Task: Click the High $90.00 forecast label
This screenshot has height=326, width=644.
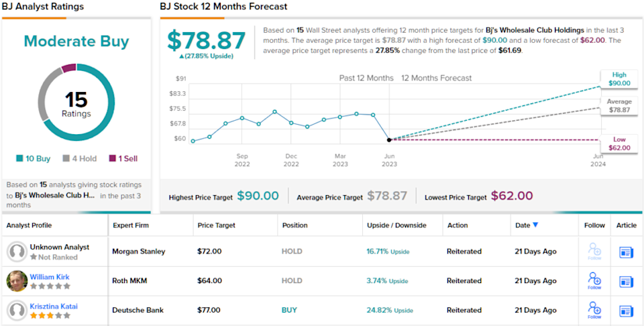Action: click(x=619, y=78)
